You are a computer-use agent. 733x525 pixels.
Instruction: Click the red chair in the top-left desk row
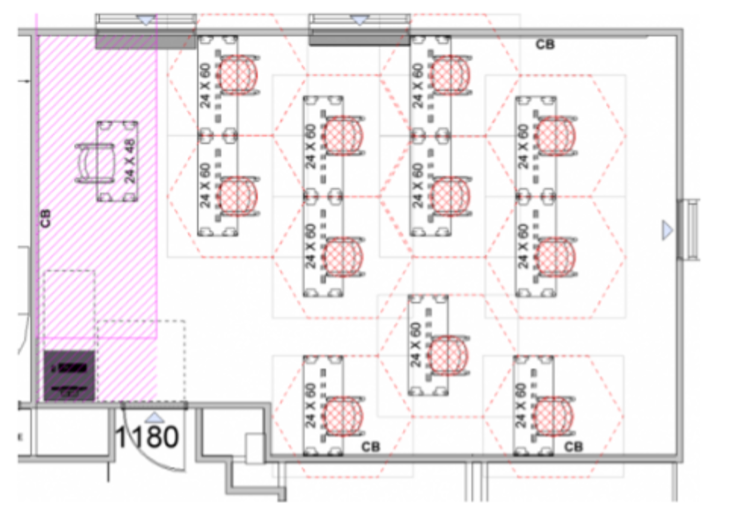point(238,74)
